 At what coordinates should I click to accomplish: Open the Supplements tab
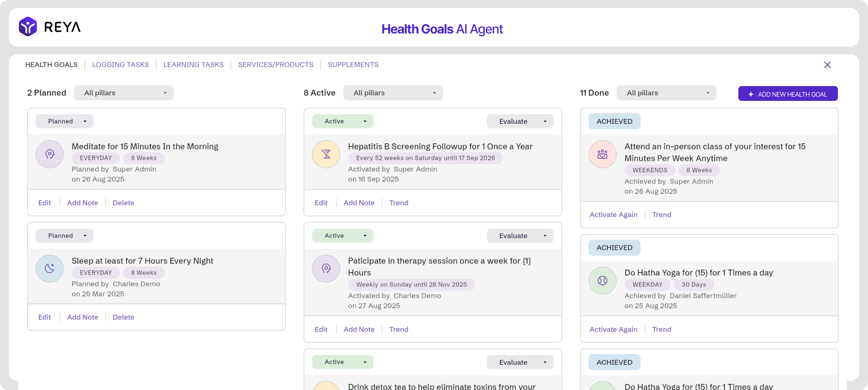coord(353,65)
